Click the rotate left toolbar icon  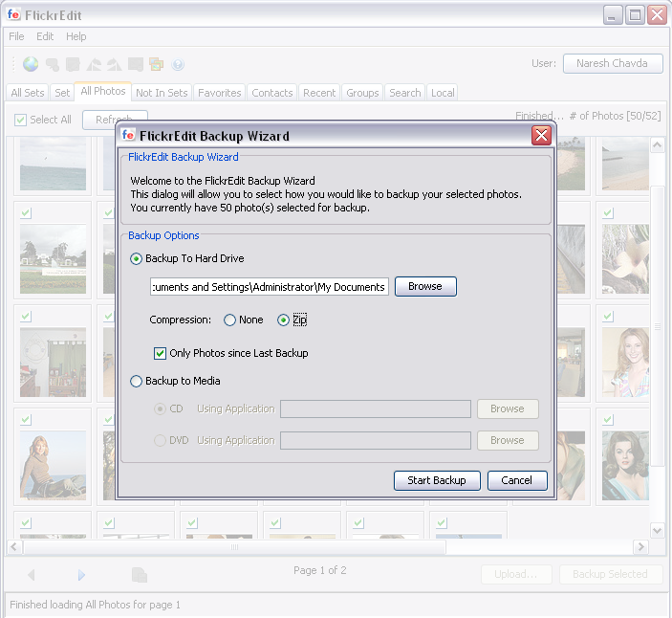point(94,65)
